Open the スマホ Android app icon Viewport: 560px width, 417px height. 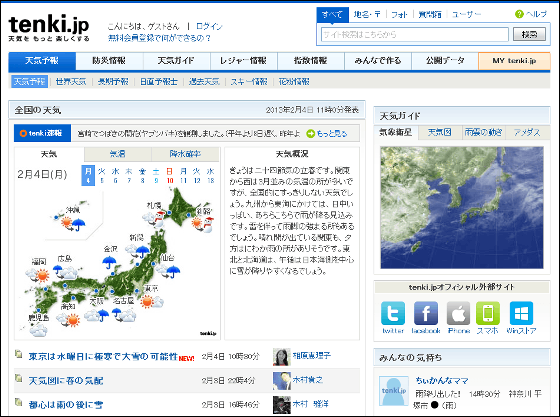coord(488,313)
